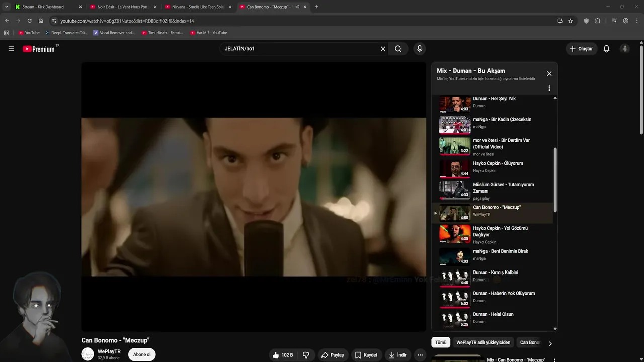This screenshot has width=644, height=362.
Task: Select the Can Bonomo filter chip
Action: 530,342
